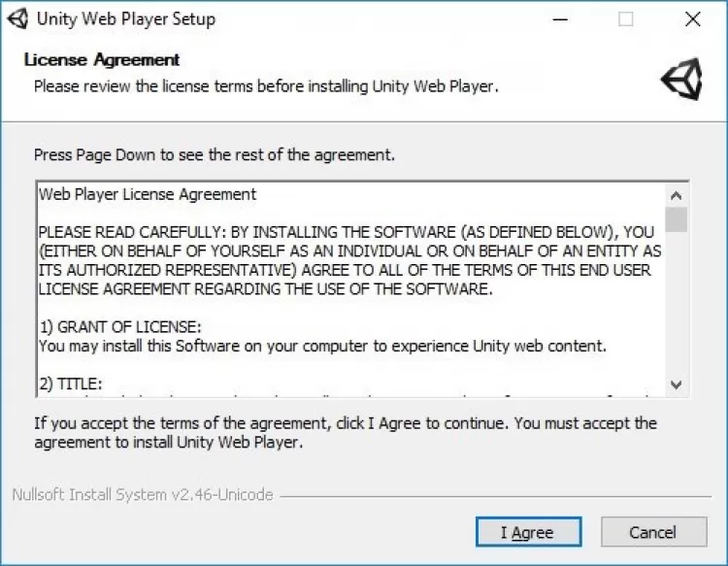
Task: Click the license scrollbar thumb
Action: (x=677, y=218)
